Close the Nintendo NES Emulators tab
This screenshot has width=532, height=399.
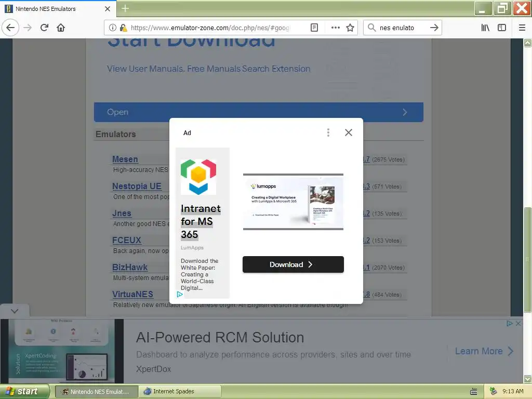pos(107,9)
